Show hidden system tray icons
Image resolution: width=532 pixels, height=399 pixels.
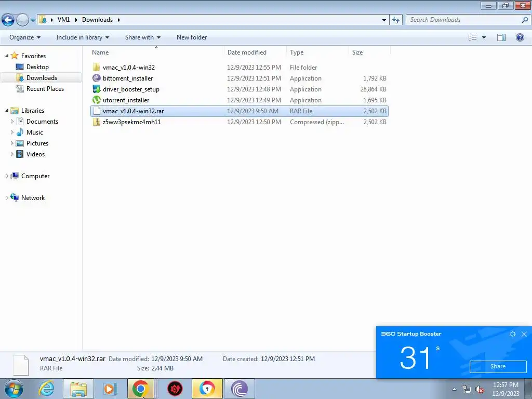pos(454,390)
